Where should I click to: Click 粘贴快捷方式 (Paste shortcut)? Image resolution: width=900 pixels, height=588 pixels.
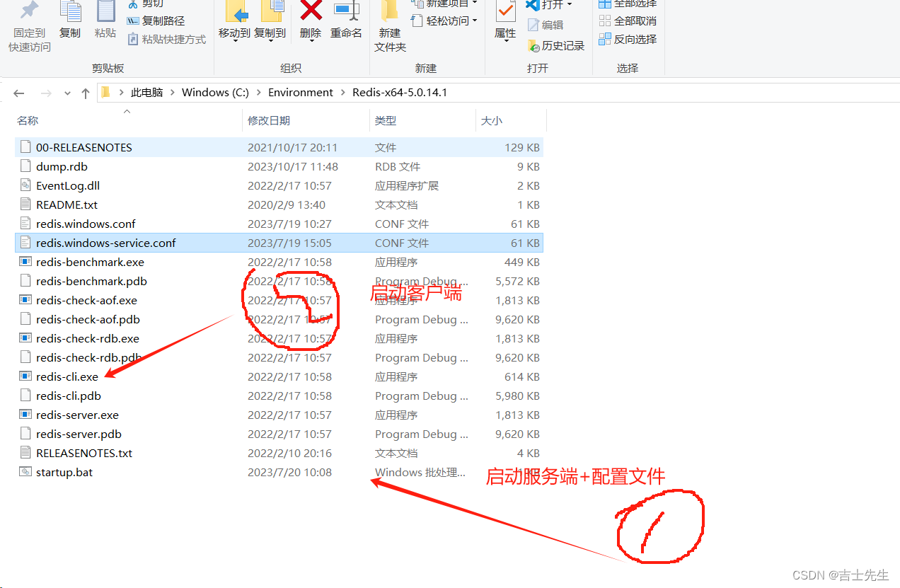click(167, 40)
